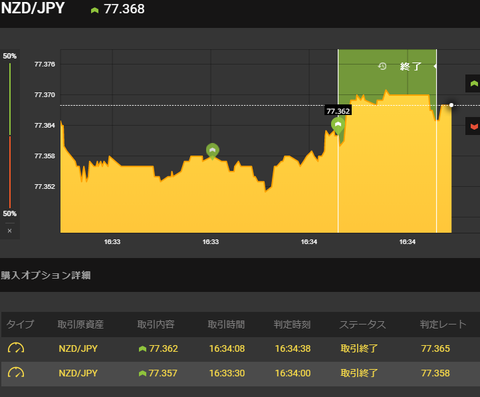This screenshot has height=397, width=480.
Task: Click the 77.376 y-axis label
Action: click(45, 64)
